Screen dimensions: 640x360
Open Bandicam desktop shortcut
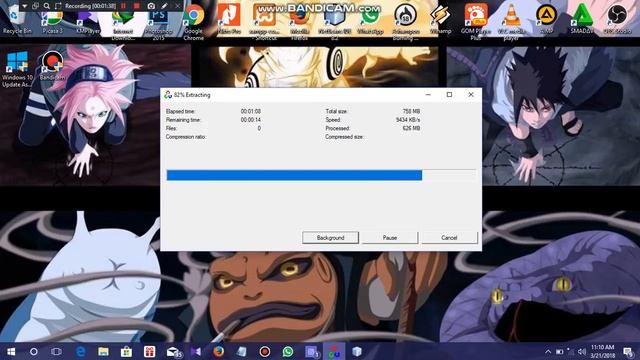point(52,65)
